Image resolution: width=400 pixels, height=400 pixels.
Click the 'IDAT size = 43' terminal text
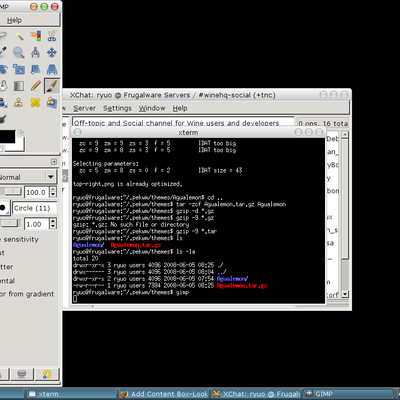[x=220, y=170]
